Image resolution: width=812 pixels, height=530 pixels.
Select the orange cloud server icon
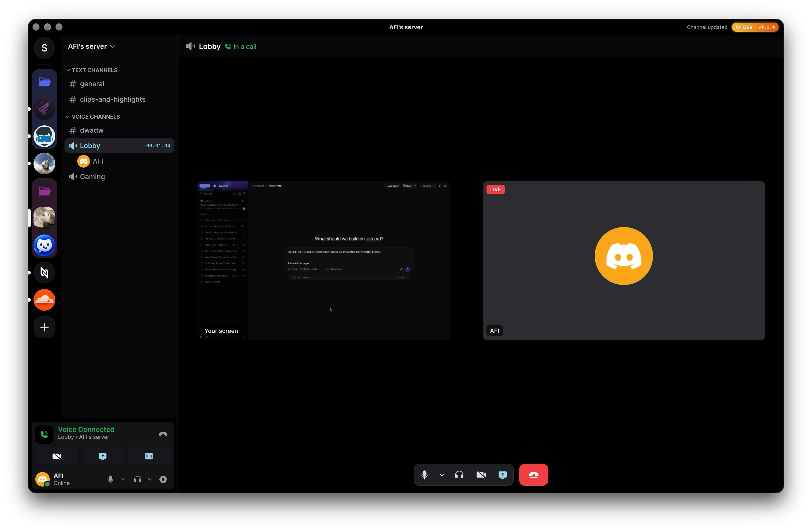click(44, 300)
